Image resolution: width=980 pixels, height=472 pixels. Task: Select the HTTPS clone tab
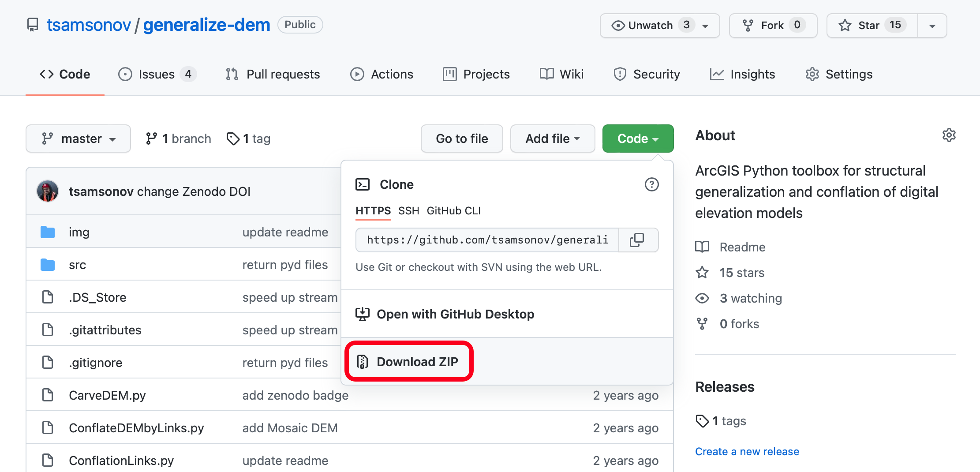tap(373, 211)
